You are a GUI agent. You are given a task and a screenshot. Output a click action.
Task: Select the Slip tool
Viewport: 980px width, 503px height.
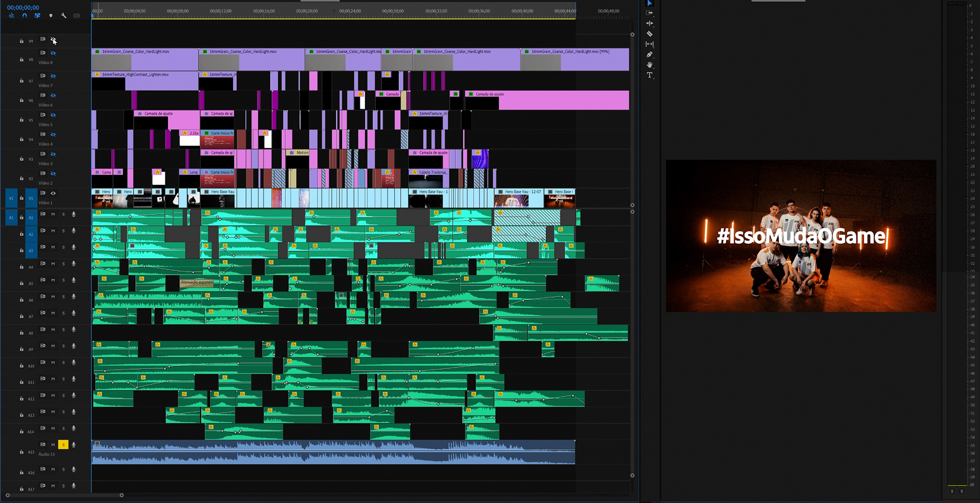[x=650, y=44]
